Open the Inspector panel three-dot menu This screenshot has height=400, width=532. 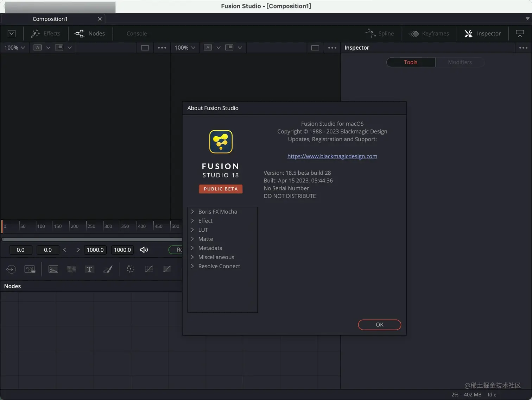523,48
